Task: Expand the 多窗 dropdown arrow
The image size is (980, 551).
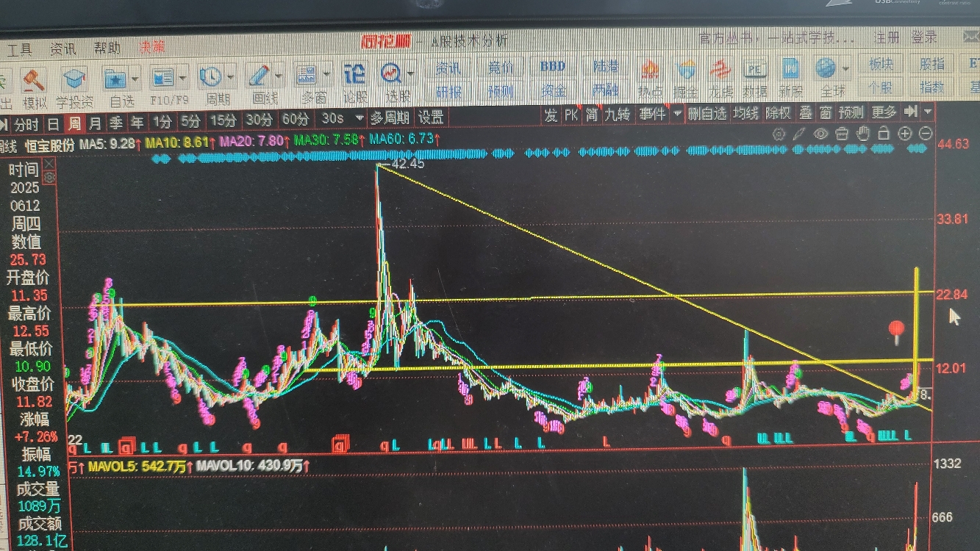Action: coord(326,74)
